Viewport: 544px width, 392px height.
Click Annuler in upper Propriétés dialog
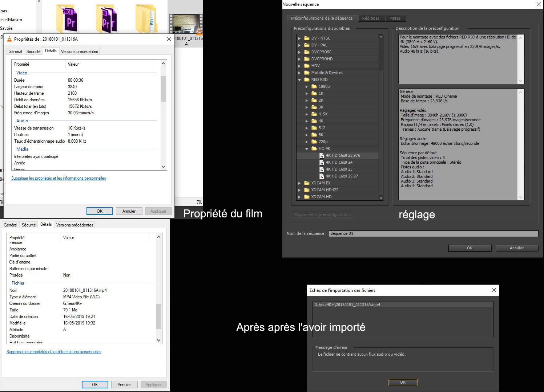129,211
